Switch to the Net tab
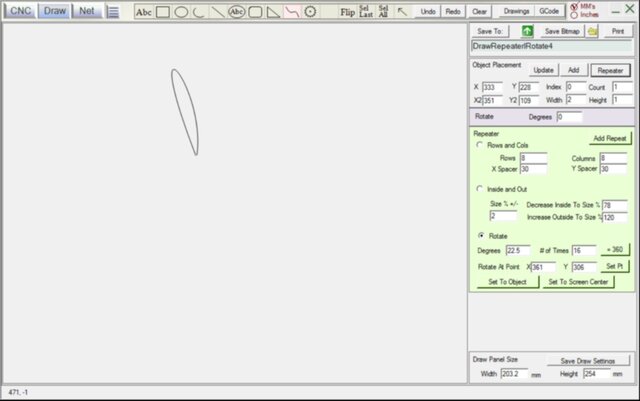 click(x=87, y=11)
